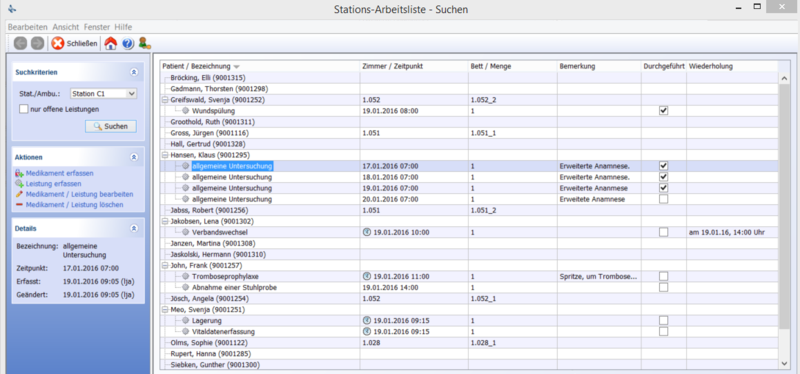Click the forward navigation arrow icon
Image resolution: width=800 pixels, height=374 pixels.
(x=37, y=44)
